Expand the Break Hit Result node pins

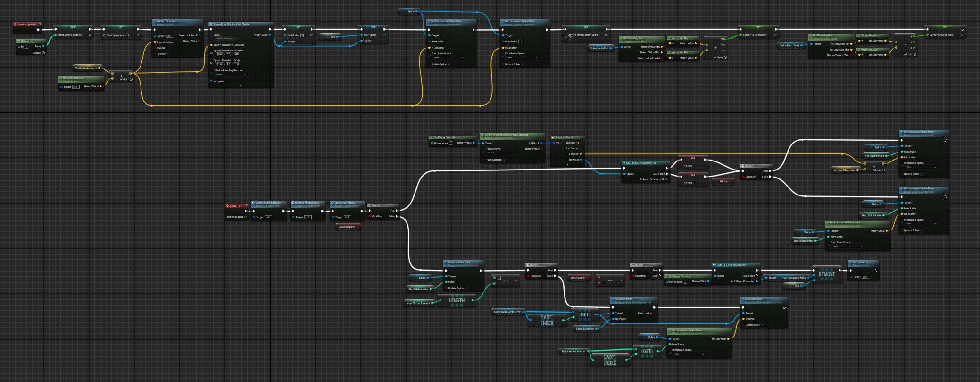pyautogui.click(x=567, y=164)
